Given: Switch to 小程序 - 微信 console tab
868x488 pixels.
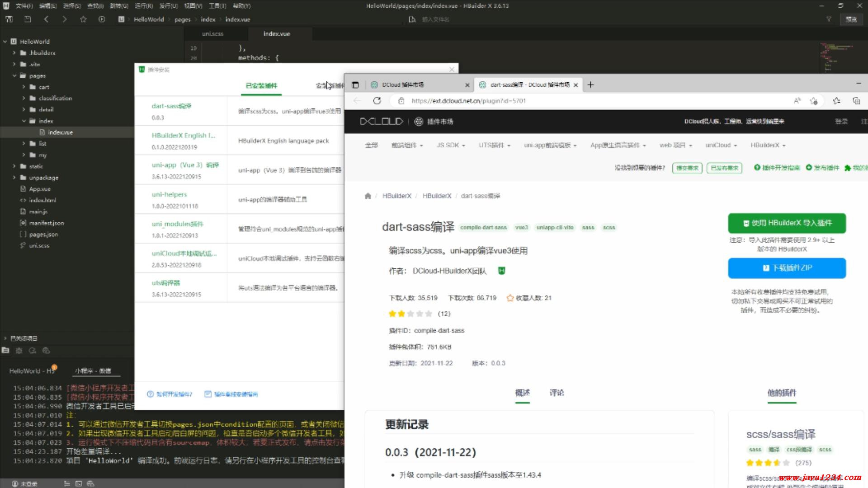Looking at the screenshot, I should 93,371.
